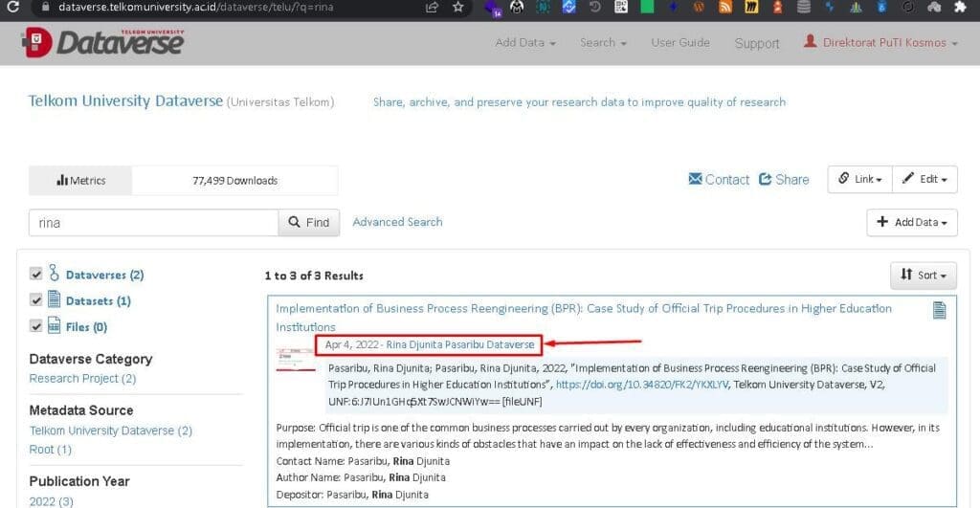Click the Share icon beside Contact

766,180
